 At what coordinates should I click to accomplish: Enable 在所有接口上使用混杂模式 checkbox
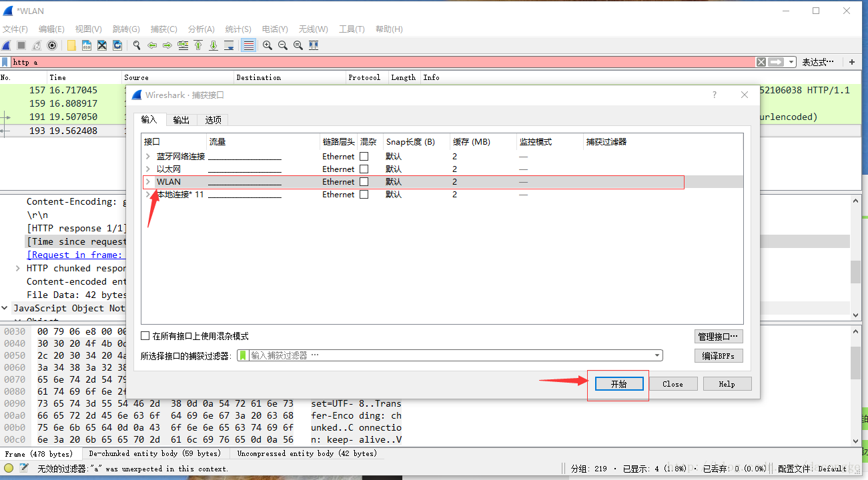(x=145, y=336)
